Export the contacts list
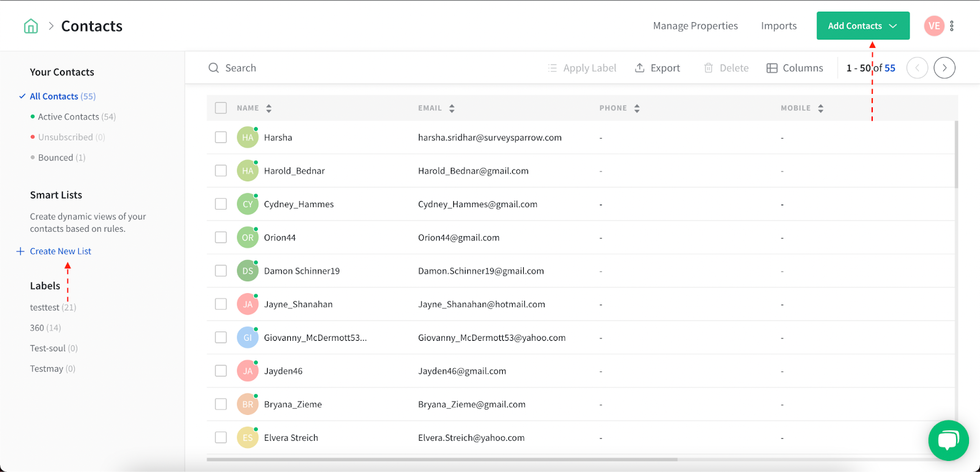The image size is (980, 472). 657,68
